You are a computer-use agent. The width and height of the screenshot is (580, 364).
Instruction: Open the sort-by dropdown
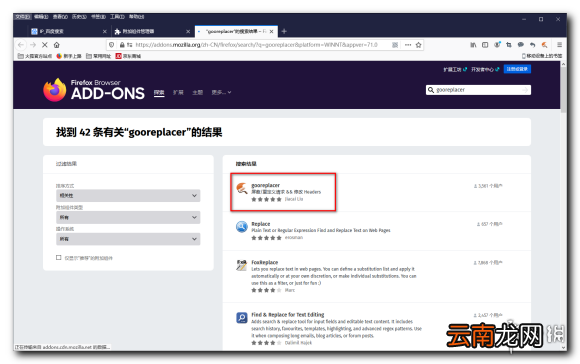point(128,195)
